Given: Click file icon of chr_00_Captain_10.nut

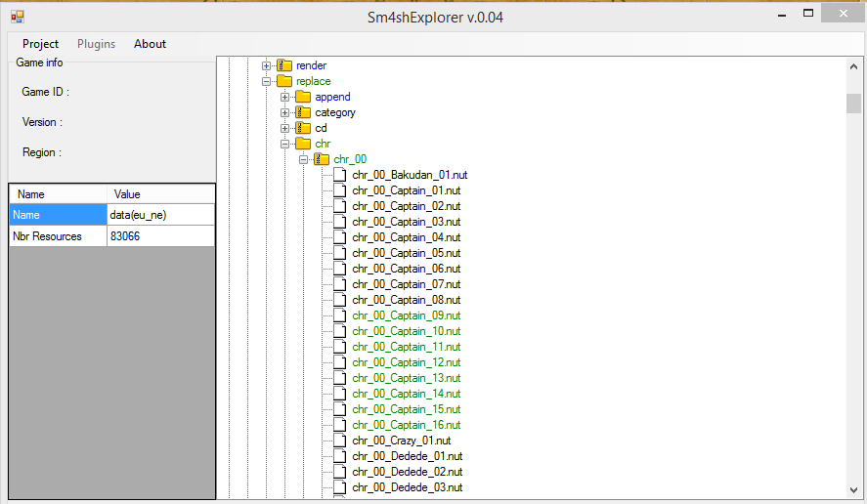Looking at the screenshot, I should point(340,331).
